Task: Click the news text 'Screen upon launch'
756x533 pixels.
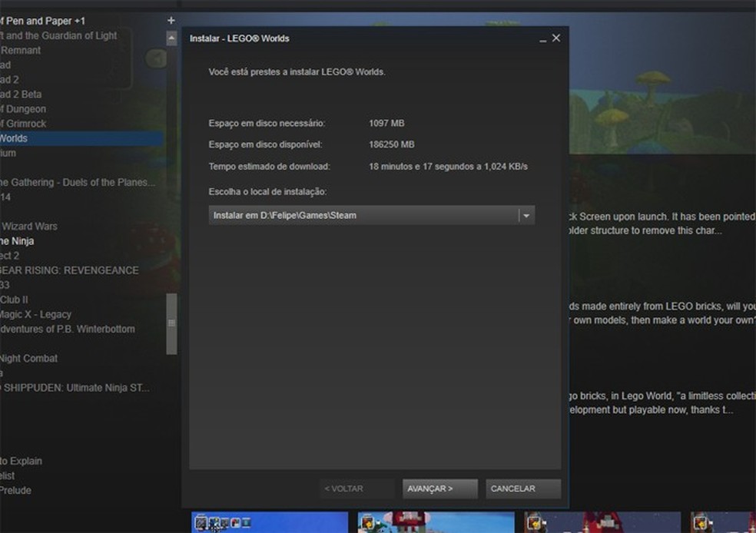Action: [x=624, y=217]
